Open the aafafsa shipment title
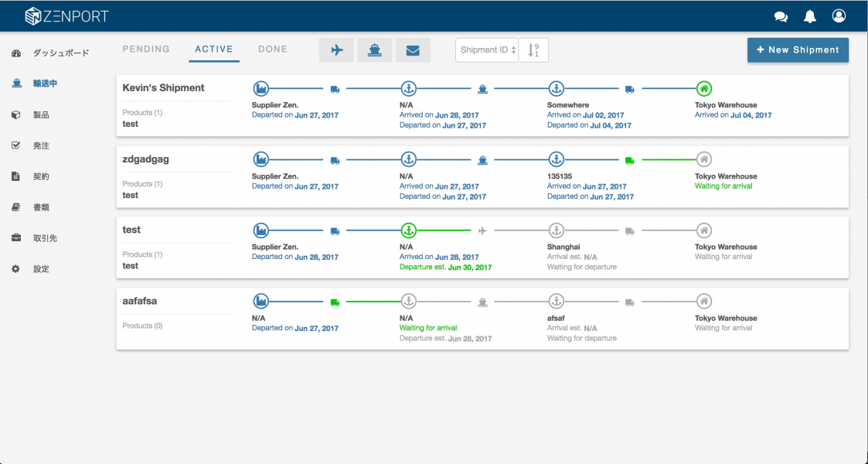 [139, 301]
